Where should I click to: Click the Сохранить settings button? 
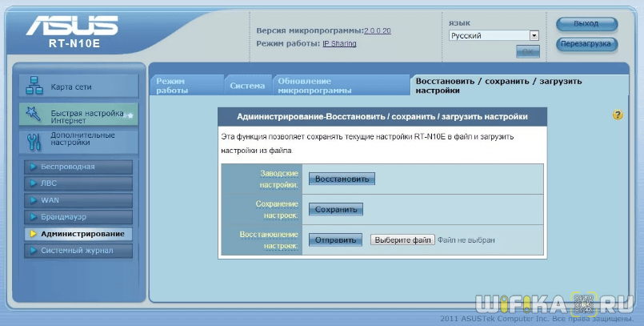click(x=336, y=209)
